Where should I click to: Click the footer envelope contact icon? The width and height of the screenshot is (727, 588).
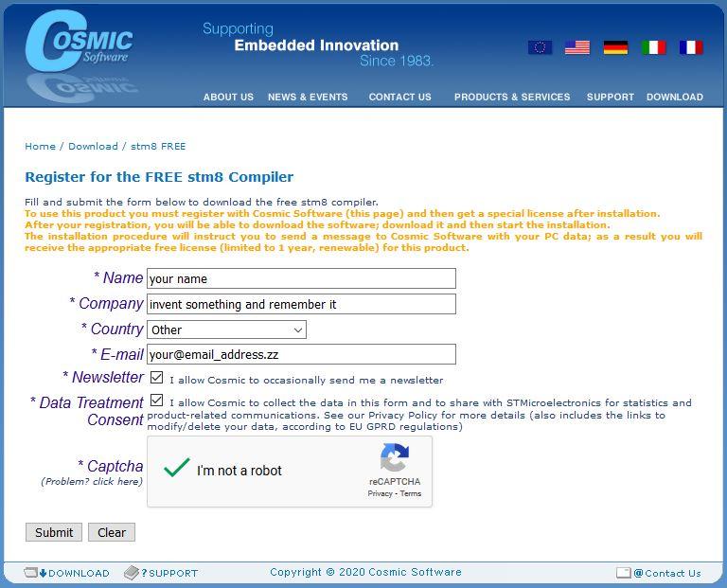tap(624, 573)
